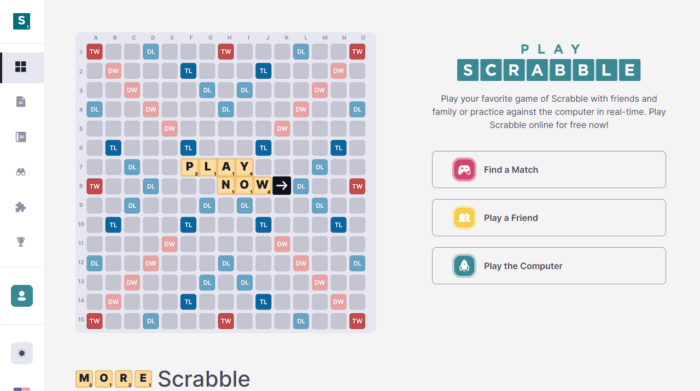Click the TL square in row 2 column F
The image size is (700, 391).
[188, 71]
